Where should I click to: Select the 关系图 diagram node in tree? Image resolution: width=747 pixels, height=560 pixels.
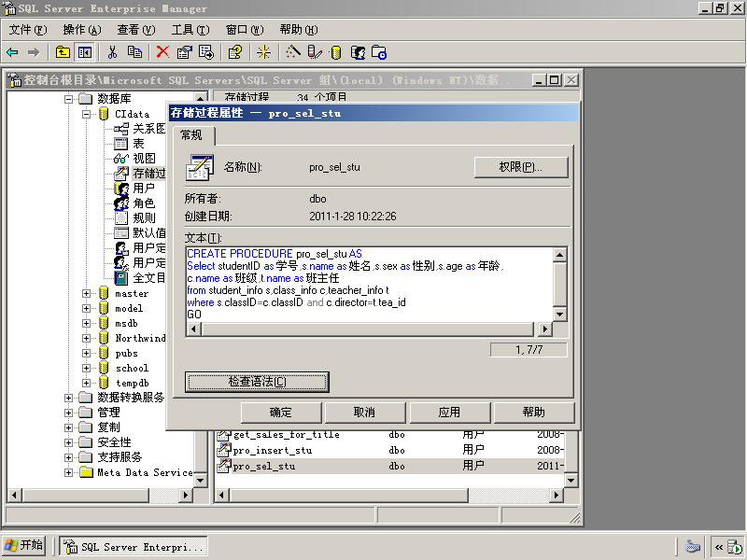click(x=149, y=129)
